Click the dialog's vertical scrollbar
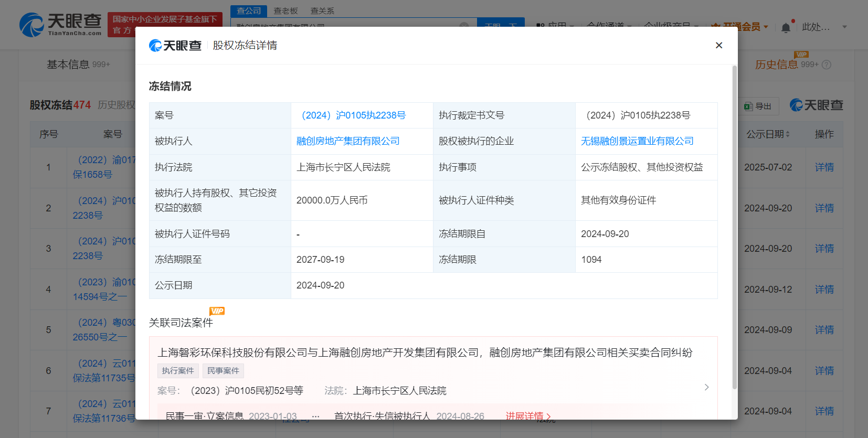This screenshot has width=868, height=438. tap(735, 227)
